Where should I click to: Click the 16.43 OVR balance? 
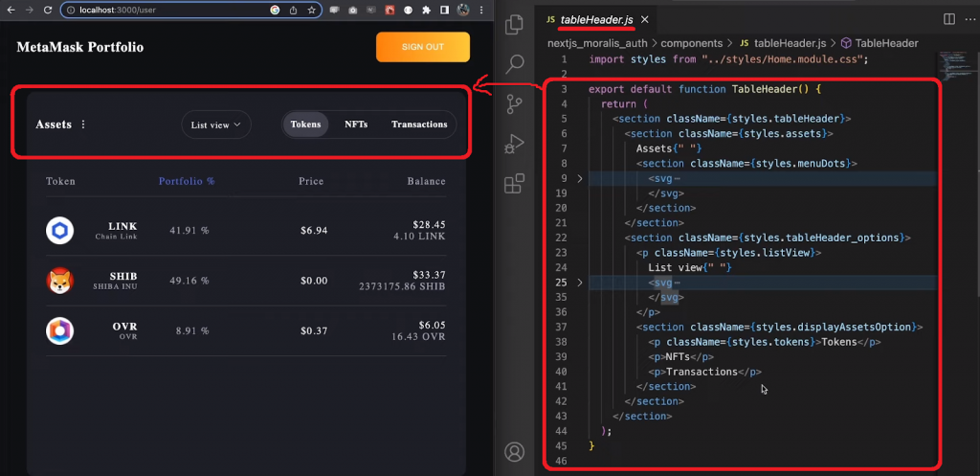coord(419,336)
